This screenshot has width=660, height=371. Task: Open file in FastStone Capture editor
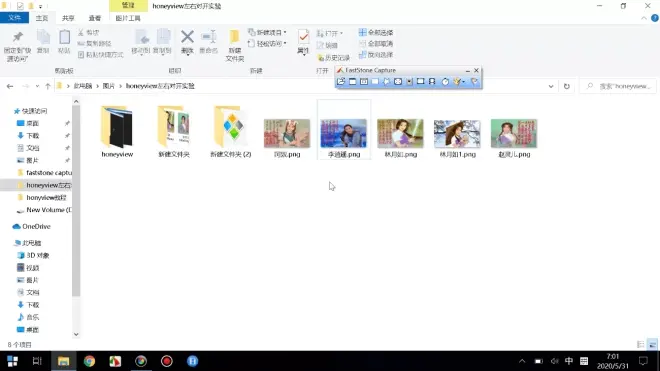(341, 82)
